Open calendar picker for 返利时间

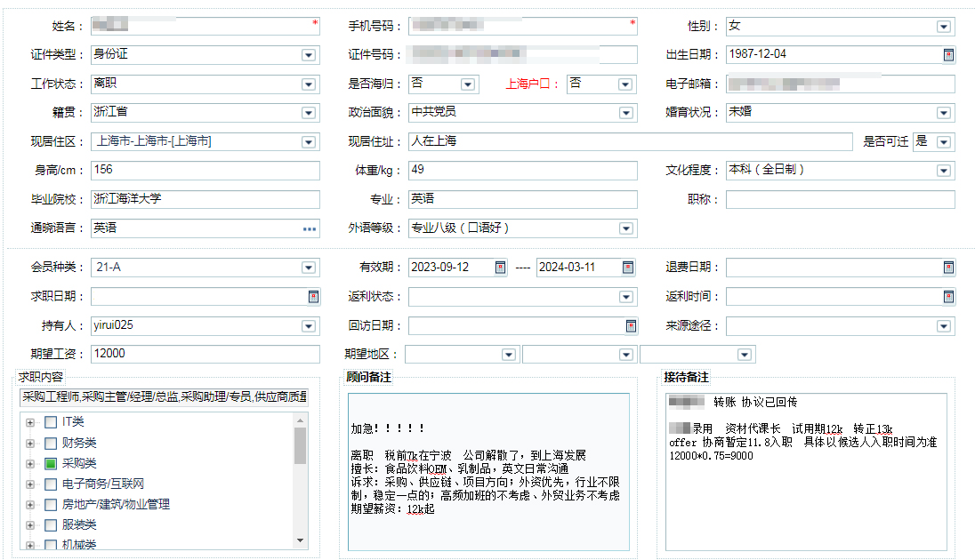[948, 297]
